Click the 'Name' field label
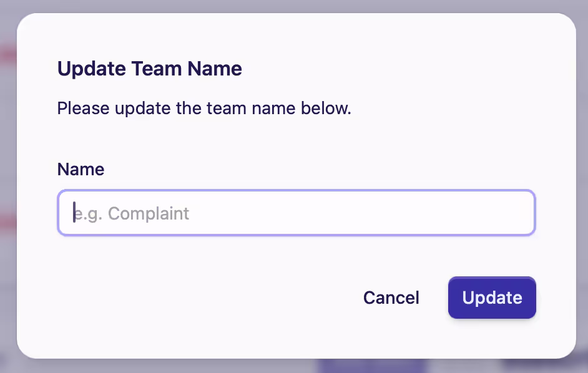The height and width of the screenshot is (373, 588). pos(81,169)
